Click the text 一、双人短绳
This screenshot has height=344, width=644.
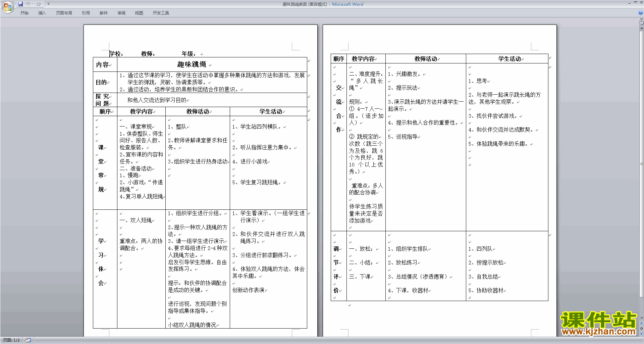(136, 220)
